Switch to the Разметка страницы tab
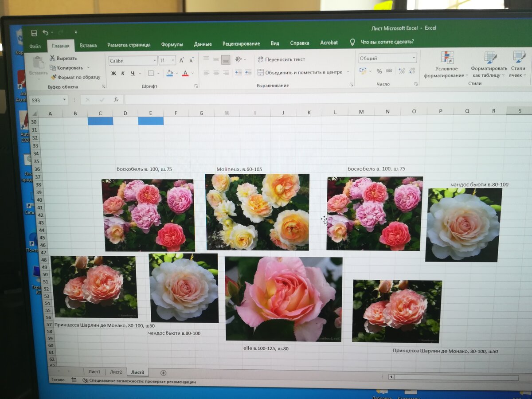The width and height of the screenshot is (532, 399). [x=129, y=45]
